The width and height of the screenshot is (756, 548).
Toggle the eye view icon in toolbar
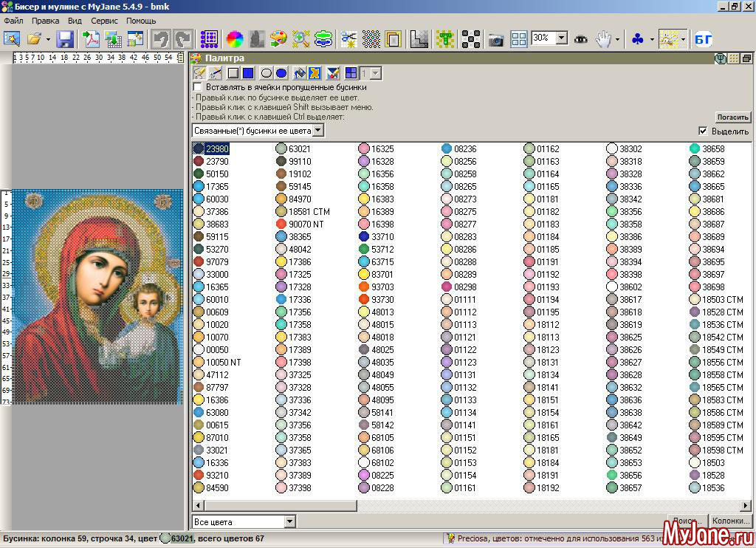[x=582, y=39]
